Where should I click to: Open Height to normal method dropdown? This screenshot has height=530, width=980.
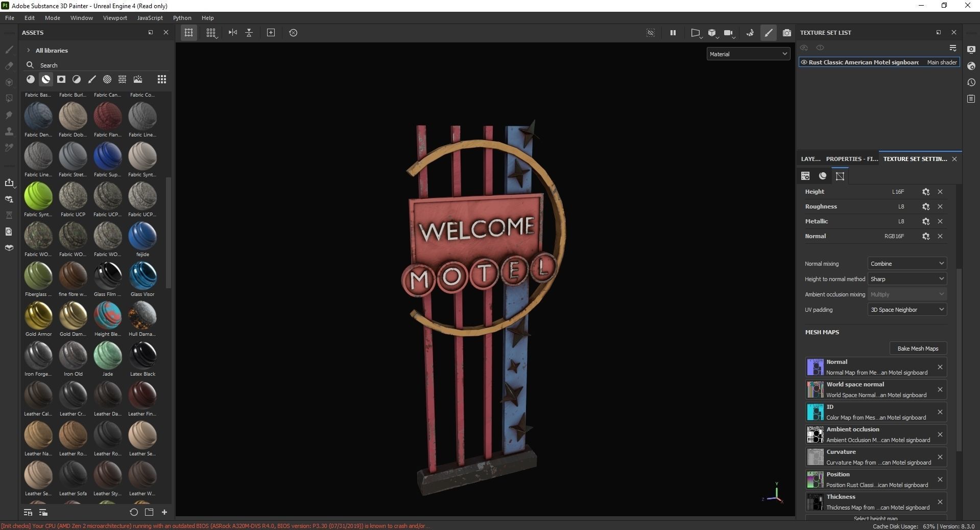907,279
